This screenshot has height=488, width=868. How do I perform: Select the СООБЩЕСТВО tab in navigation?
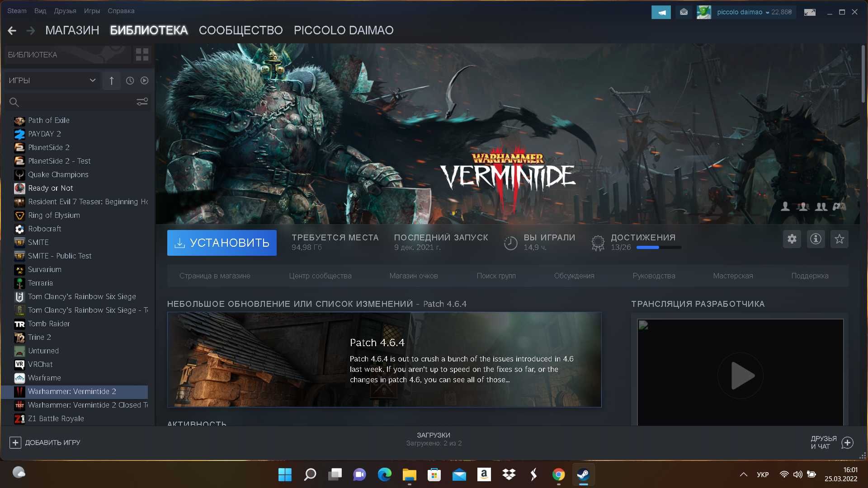(x=241, y=30)
